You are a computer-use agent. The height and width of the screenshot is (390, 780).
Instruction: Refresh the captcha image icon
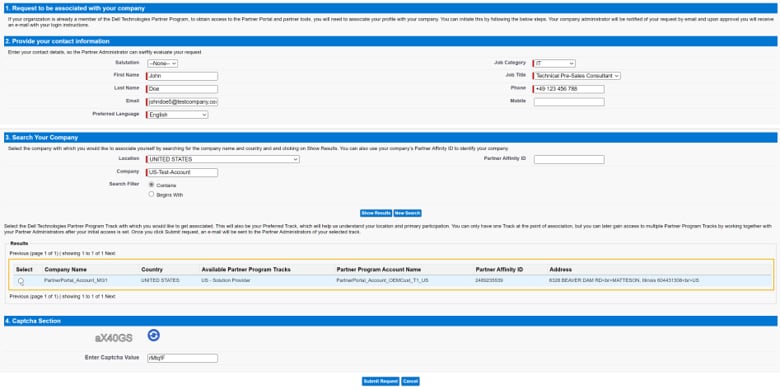154,336
